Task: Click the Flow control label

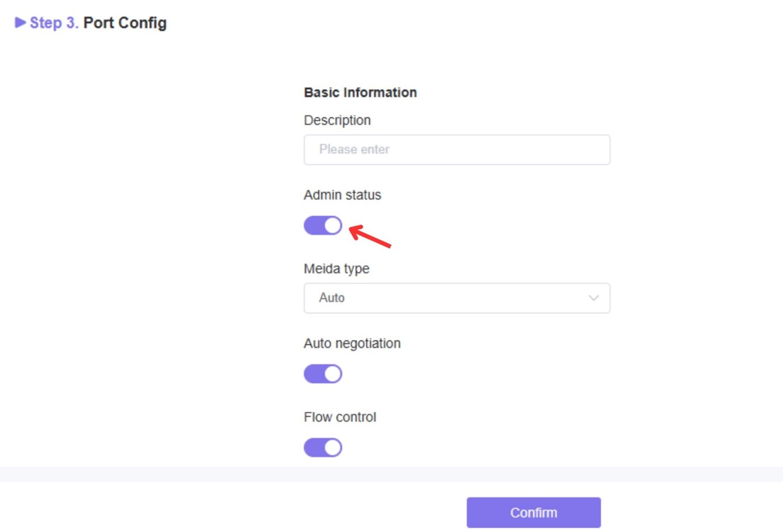Action: coord(340,417)
